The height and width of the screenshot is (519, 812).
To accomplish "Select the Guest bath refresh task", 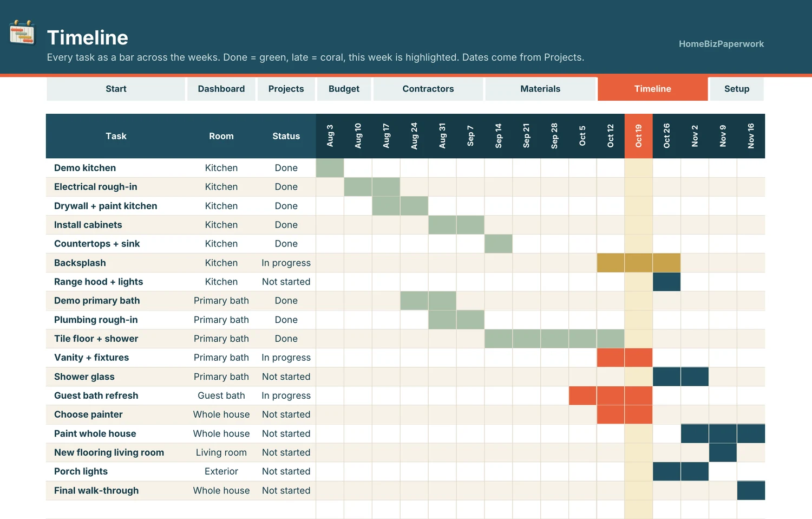I will click(96, 395).
